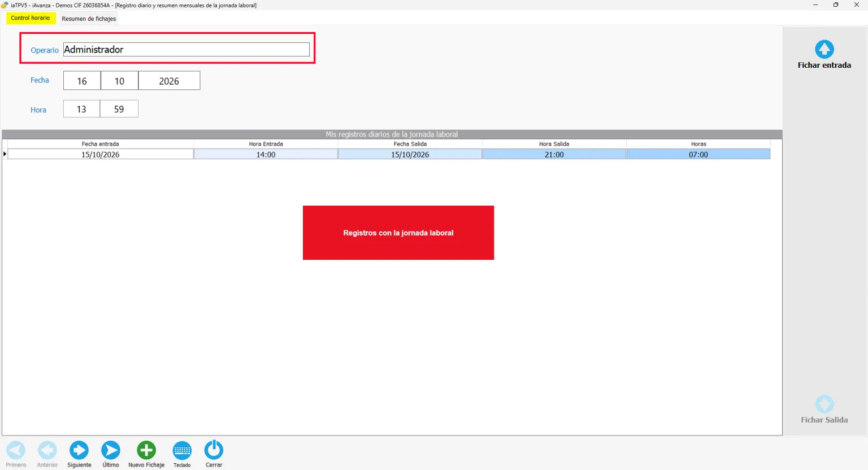
Task: Select the Hora Salida cell 21:00
Action: pyautogui.click(x=554, y=154)
